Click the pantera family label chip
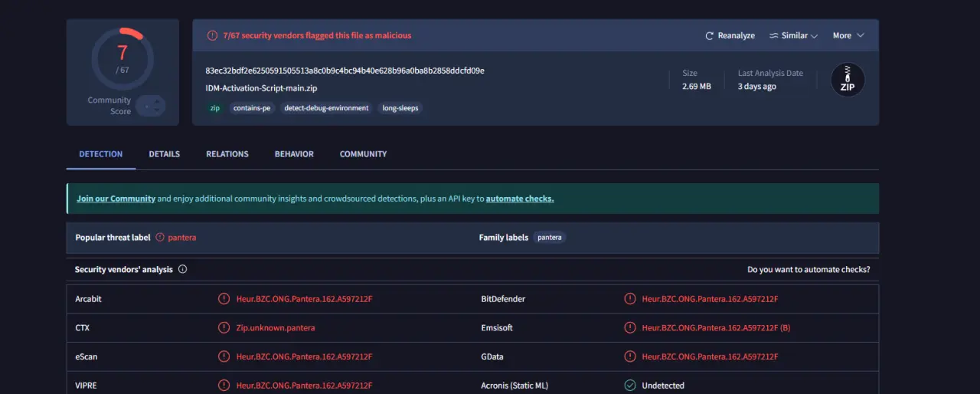The height and width of the screenshot is (394, 980). (550, 238)
